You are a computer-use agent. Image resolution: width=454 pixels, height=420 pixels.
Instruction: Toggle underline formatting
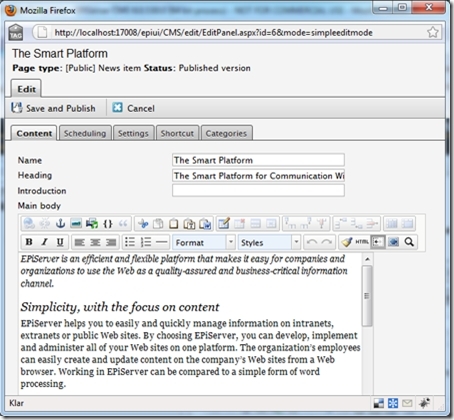(x=60, y=242)
